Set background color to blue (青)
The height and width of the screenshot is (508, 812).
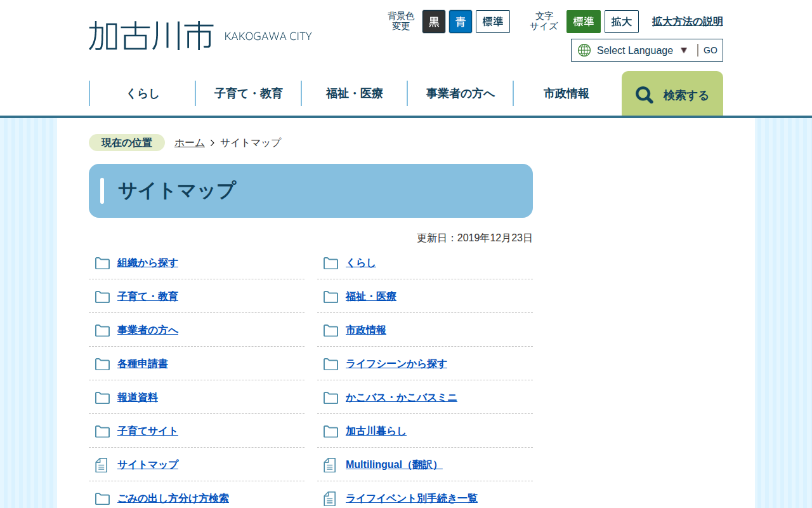pyautogui.click(x=461, y=22)
